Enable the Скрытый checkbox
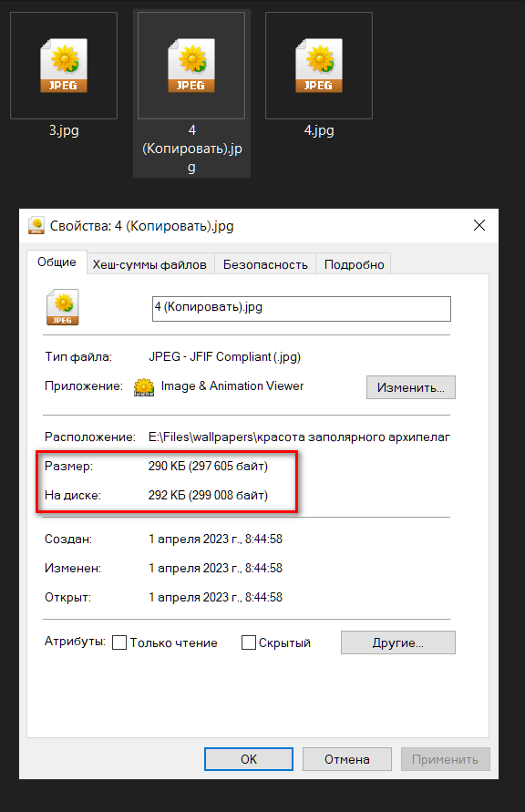Viewport: 525px width, 812px height. click(x=249, y=642)
